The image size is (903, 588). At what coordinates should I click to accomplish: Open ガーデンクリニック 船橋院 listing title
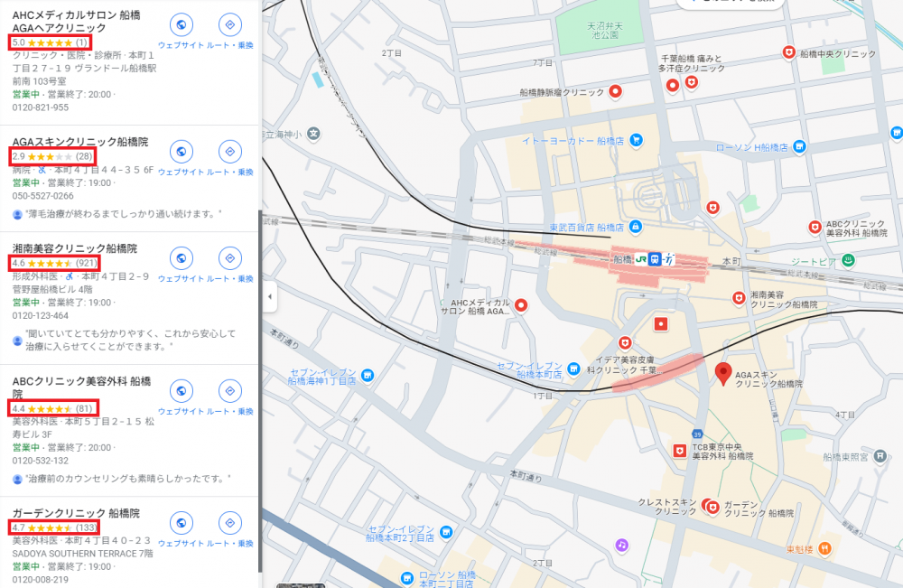click(x=76, y=513)
